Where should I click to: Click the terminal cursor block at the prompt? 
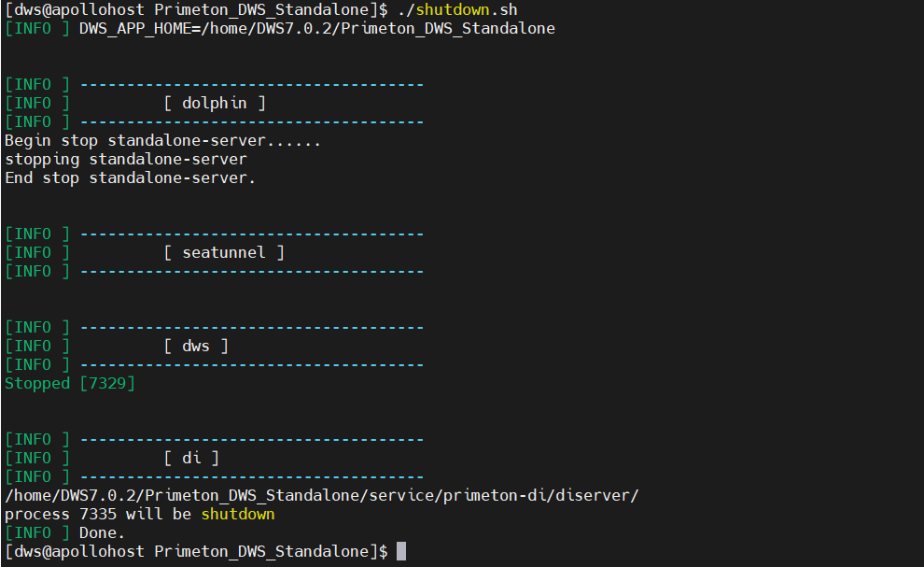400,551
